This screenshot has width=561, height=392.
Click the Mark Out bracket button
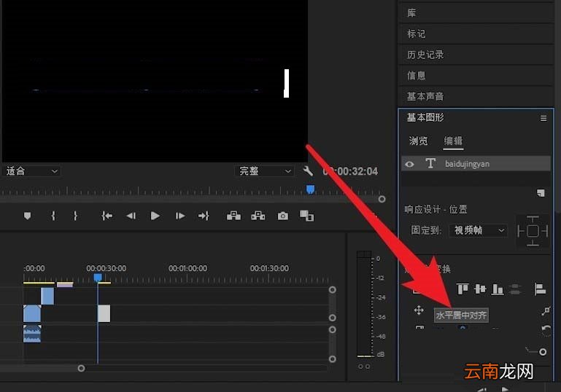point(75,216)
